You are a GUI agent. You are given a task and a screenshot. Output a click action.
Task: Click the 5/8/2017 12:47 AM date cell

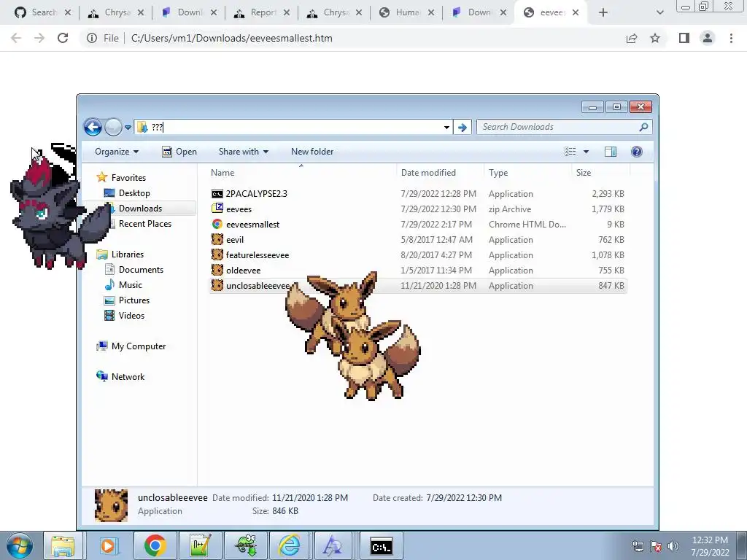tap(436, 239)
